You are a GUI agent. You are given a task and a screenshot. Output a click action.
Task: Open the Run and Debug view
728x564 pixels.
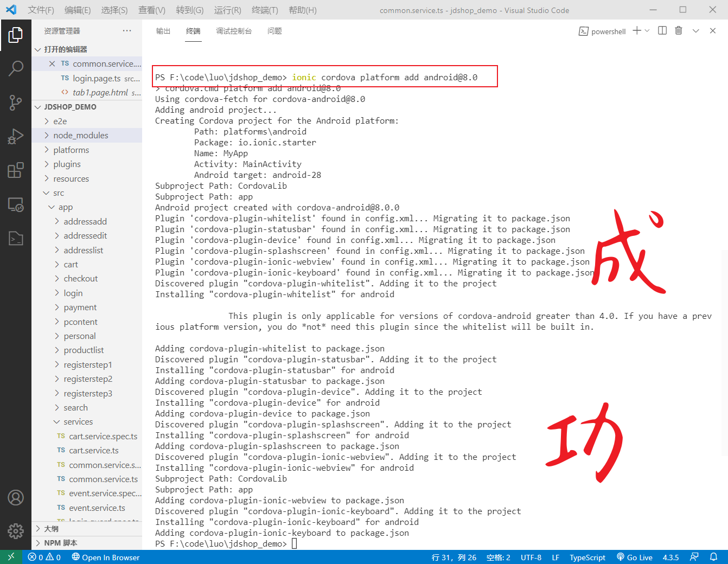click(x=16, y=137)
